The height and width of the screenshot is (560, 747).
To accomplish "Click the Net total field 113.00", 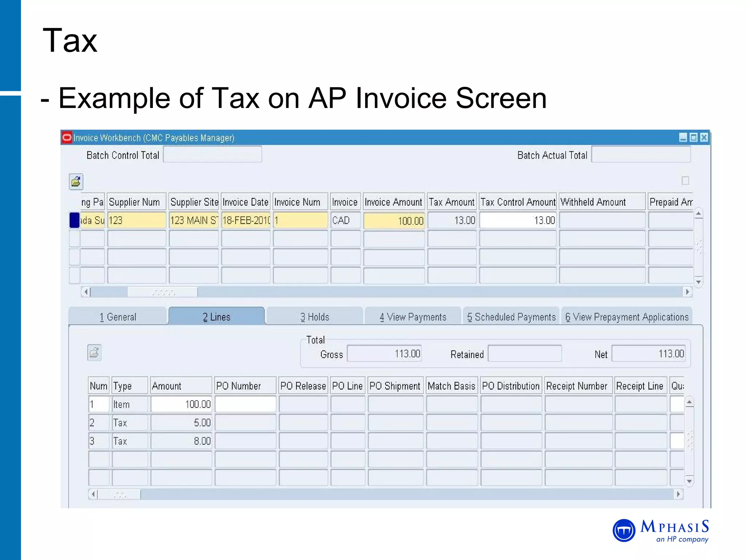I will pos(649,353).
